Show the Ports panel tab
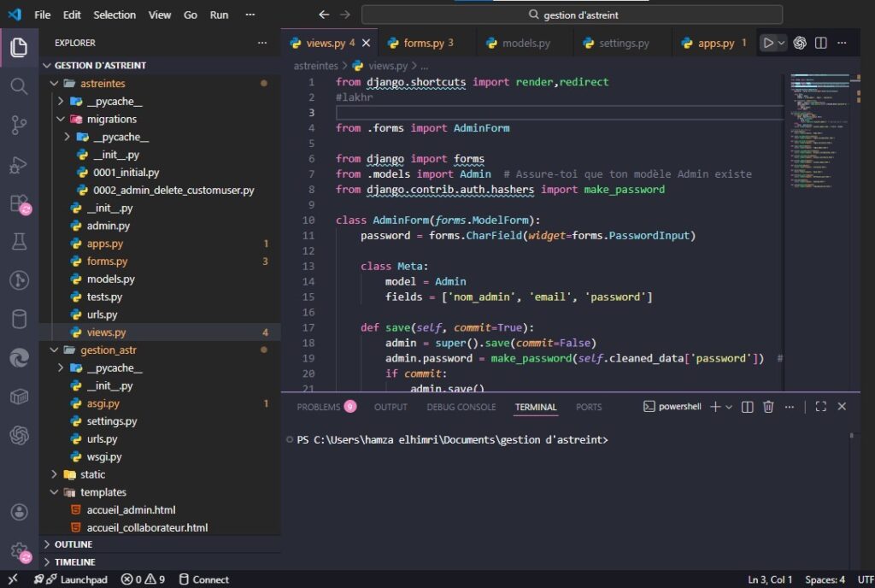This screenshot has width=875, height=588. [589, 407]
